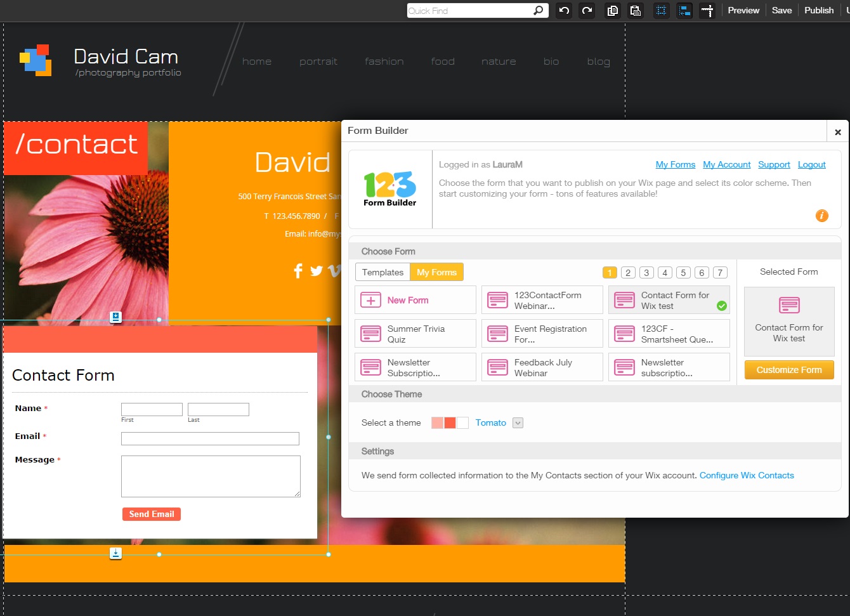Go to forms page 3

tap(646, 273)
